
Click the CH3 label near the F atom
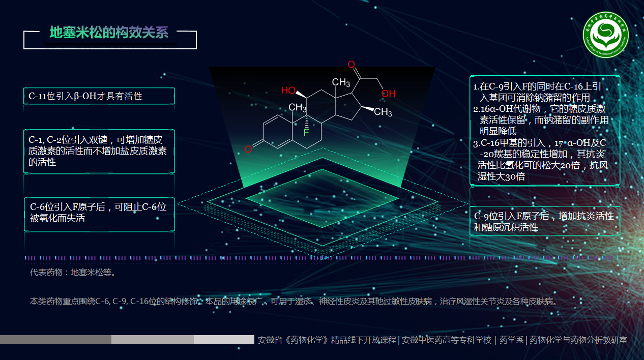(x=298, y=107)
